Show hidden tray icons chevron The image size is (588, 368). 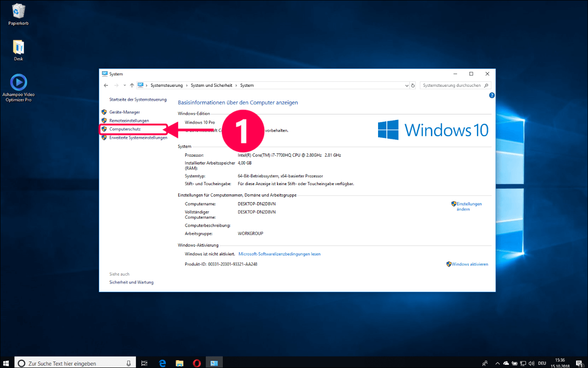pos(498,363)
